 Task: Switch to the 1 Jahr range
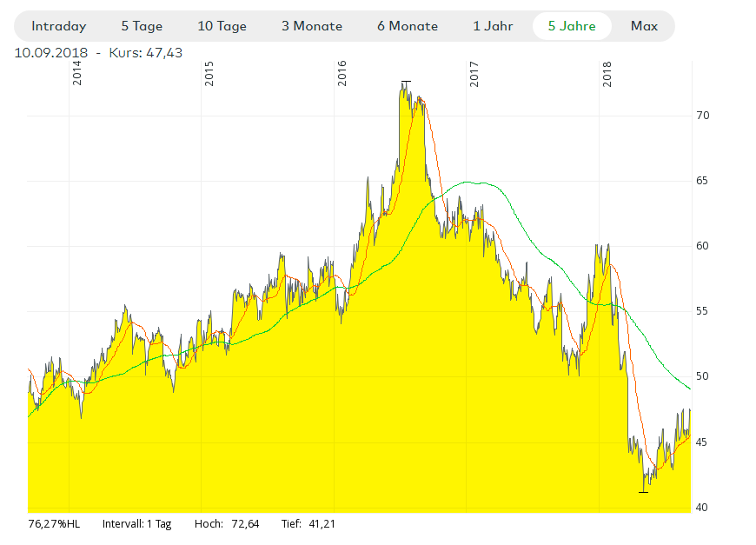pyautogui.click(x=493, y=26)
